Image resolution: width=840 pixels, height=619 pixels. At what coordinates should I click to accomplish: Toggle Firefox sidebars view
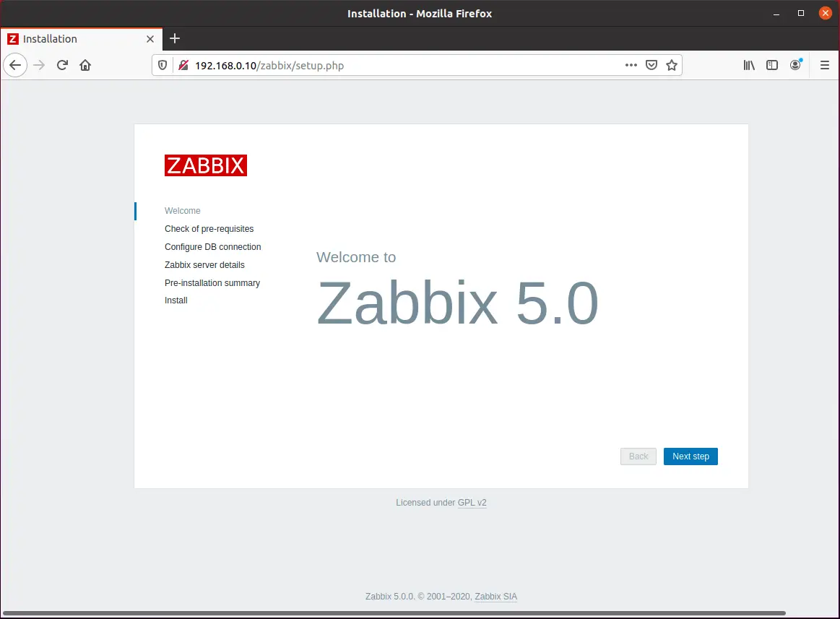coord(772,66)
